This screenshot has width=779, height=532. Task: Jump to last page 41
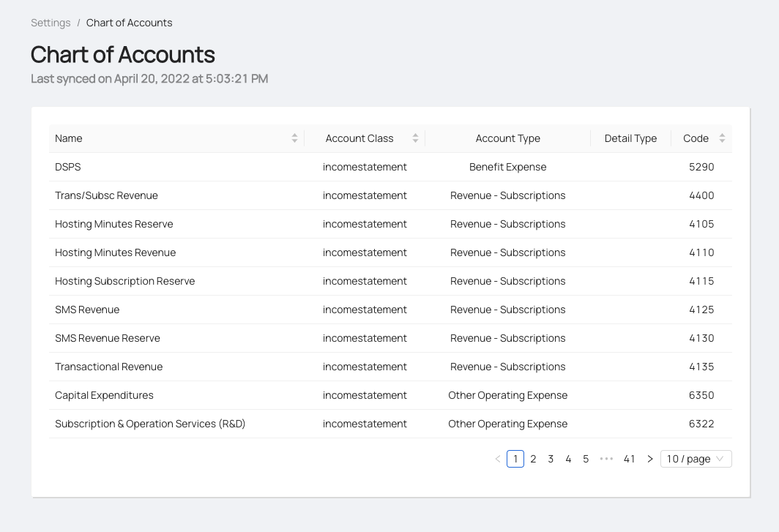point(629,459)
